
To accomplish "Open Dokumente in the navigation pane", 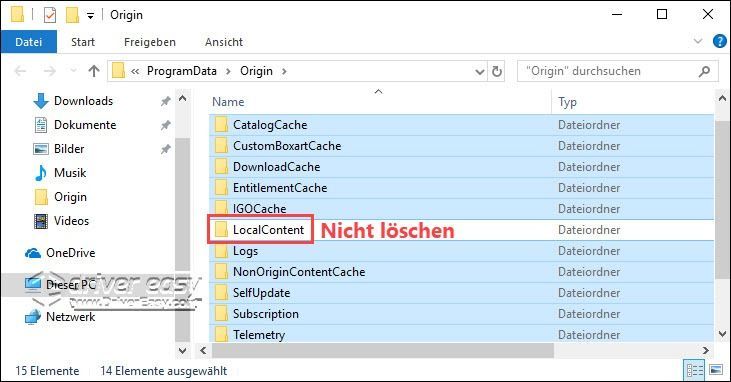I will [85, 125].
